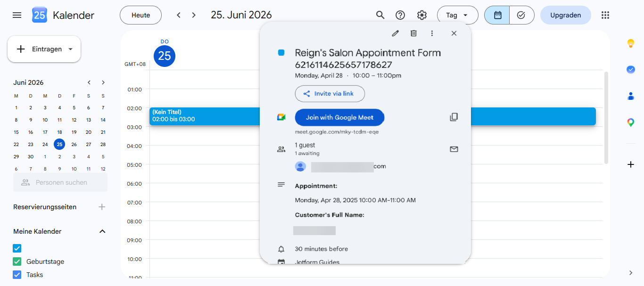Click the meet.google.com/mky-tcdm-eqe link text

337,132
